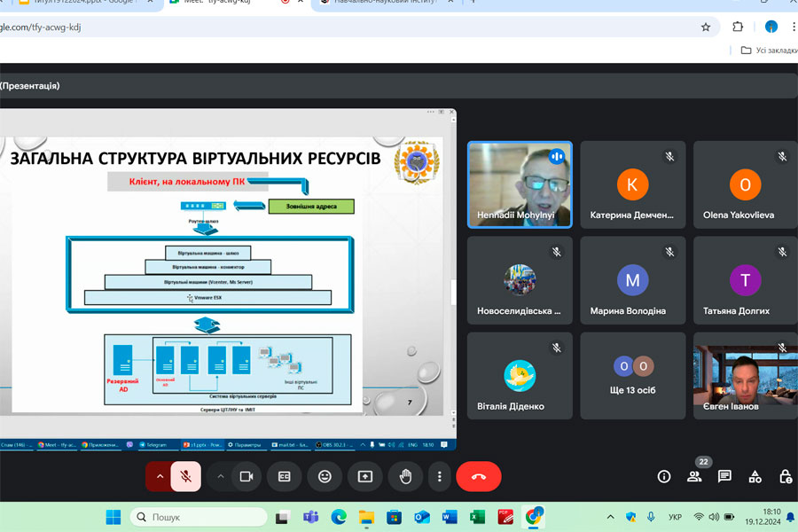
Task: Open more options three-dot menu
Action: click(x=440, y=476)
